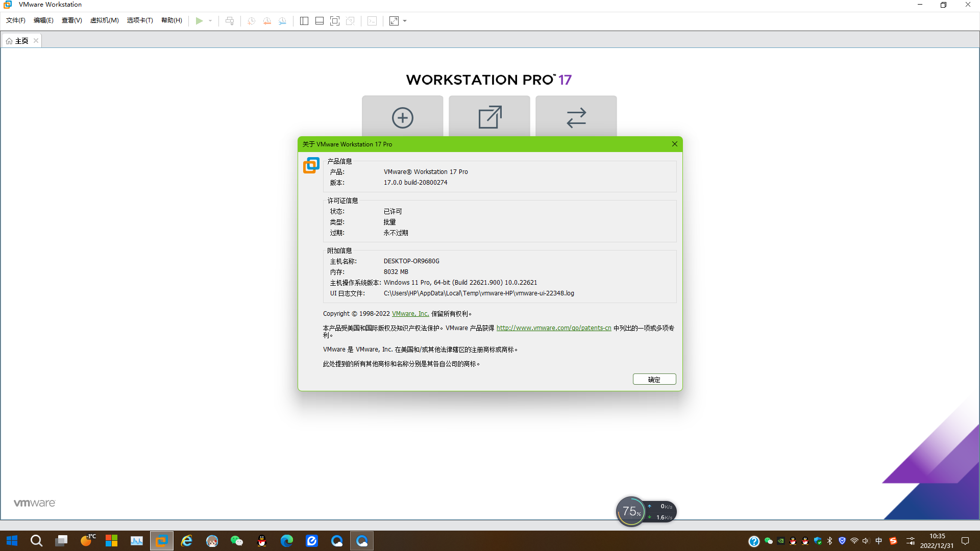Expand the stretch guest dropdown arrow
980x551 pixels.
(405, 21)
